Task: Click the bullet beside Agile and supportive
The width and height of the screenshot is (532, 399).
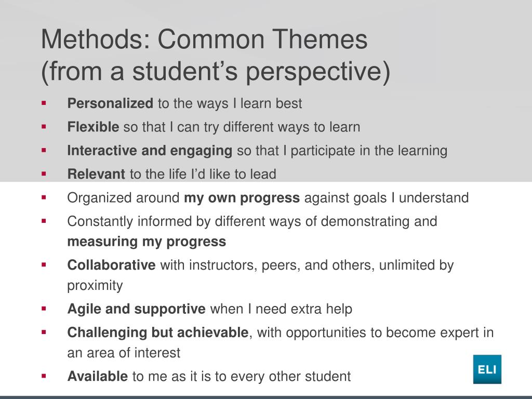Action: [44, 309]
